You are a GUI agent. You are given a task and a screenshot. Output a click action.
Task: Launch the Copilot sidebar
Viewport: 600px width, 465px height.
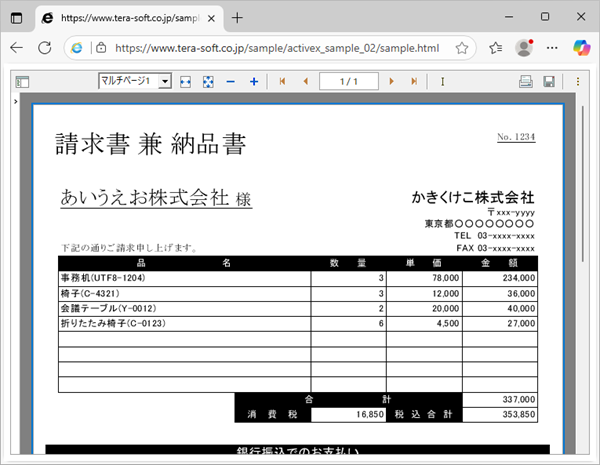pos(581,48)
